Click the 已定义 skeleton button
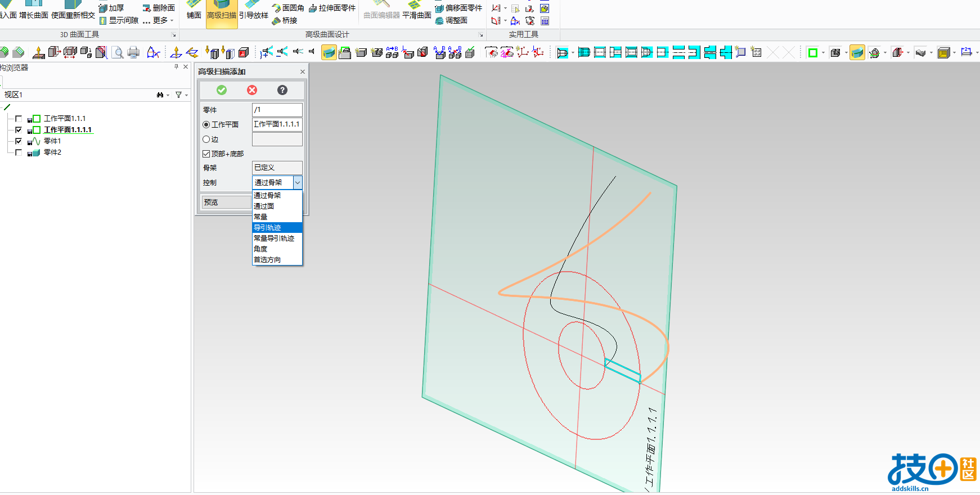Viewport: 980px width, 495px height. (x=277, y=168)
